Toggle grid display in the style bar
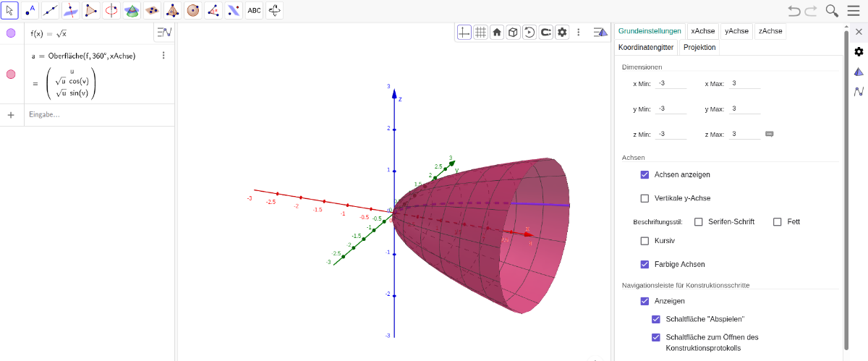This screenshot has width=868, height=361. point(480,32)
